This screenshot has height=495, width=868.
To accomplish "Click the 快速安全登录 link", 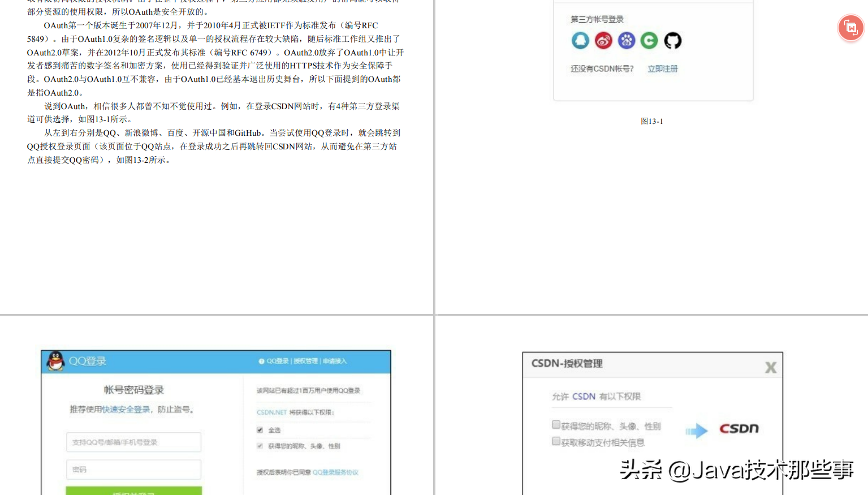I will point(126,410).
